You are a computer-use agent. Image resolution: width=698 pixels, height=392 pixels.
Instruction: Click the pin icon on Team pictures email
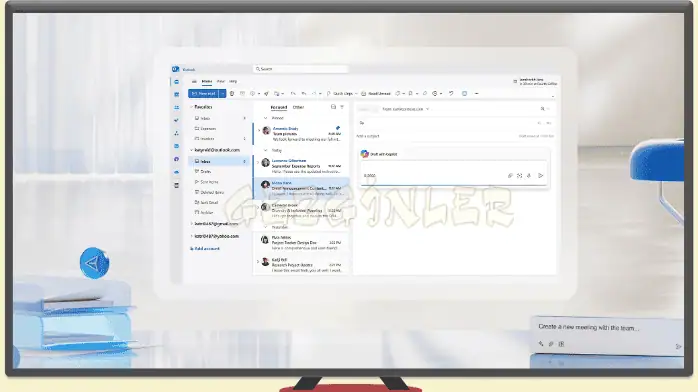[x=338, y=128]
